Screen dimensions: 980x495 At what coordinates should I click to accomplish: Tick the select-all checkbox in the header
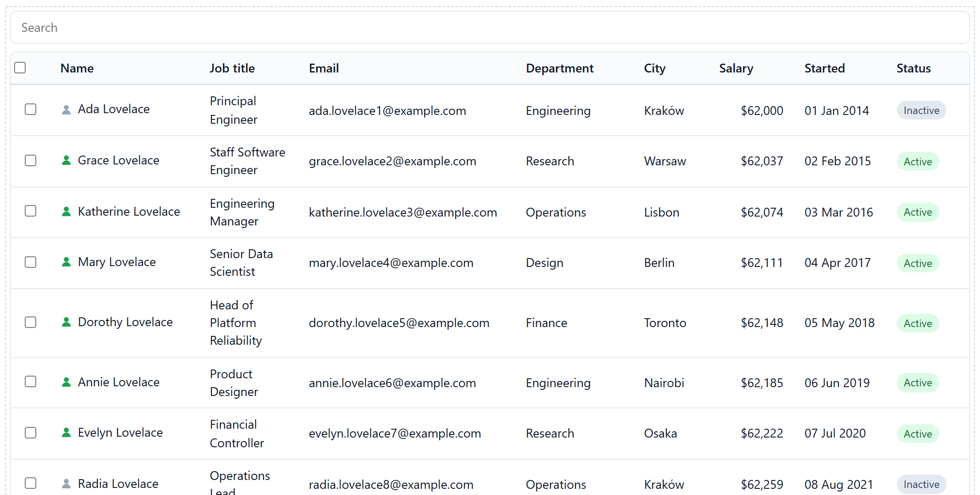pyautogui.click(x=20, y=68)
